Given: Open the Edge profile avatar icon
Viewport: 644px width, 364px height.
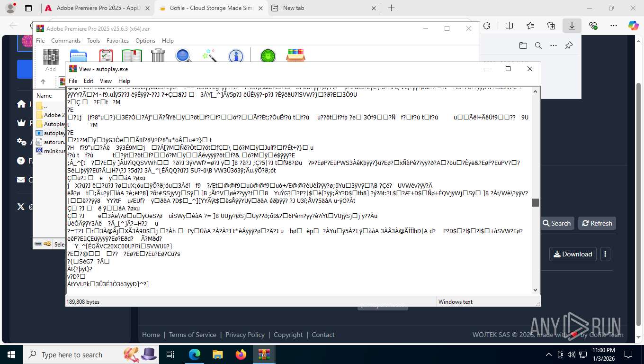Looking at the screenshot, I should [9, 8].
